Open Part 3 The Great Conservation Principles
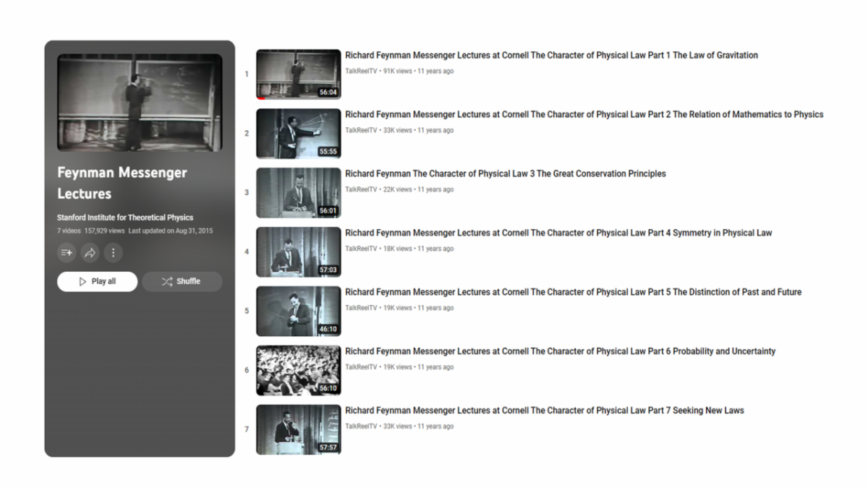The height and width of the screenshot is (488, 868). coord(505,174)
